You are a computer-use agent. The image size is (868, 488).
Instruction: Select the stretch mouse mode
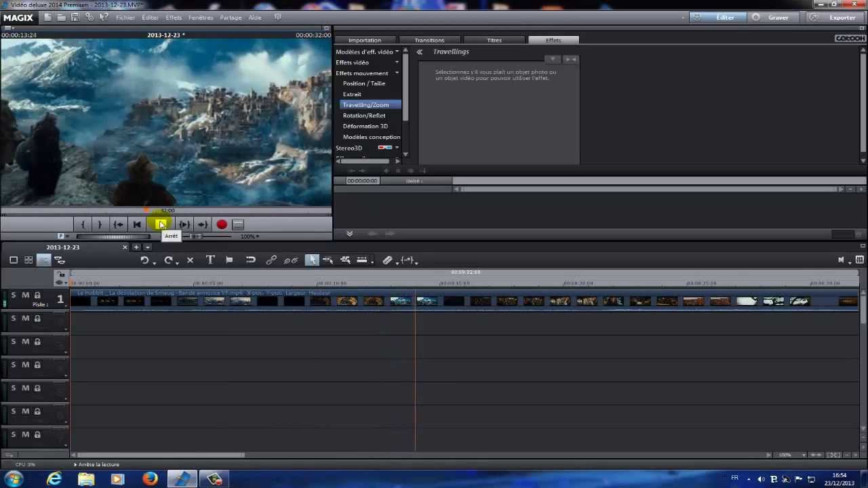[x=361, y=260]
